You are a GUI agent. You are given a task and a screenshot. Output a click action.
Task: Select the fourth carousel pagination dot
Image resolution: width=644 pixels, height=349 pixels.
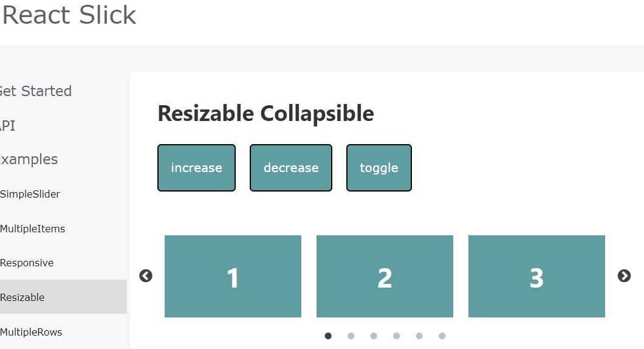click(396, 336)
